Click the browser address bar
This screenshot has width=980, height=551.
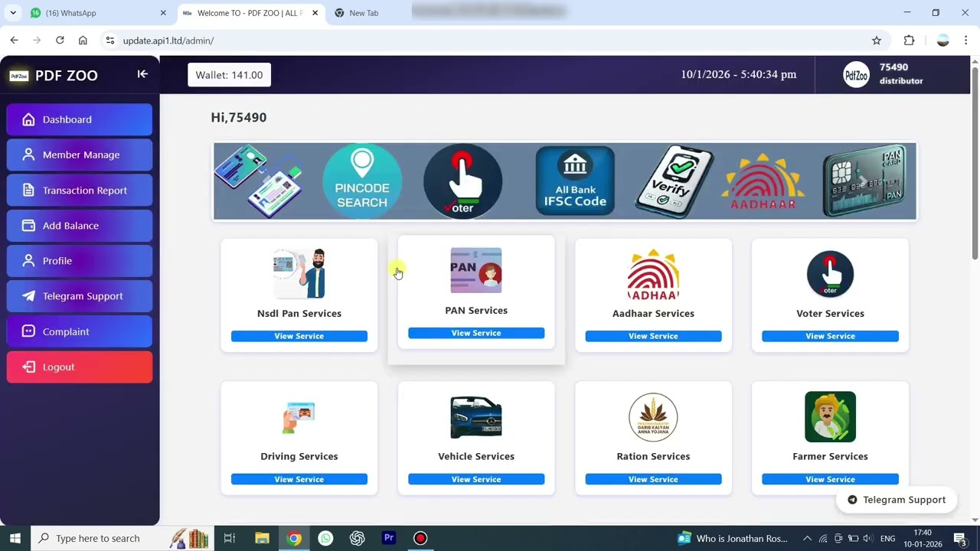click(490, 41)
